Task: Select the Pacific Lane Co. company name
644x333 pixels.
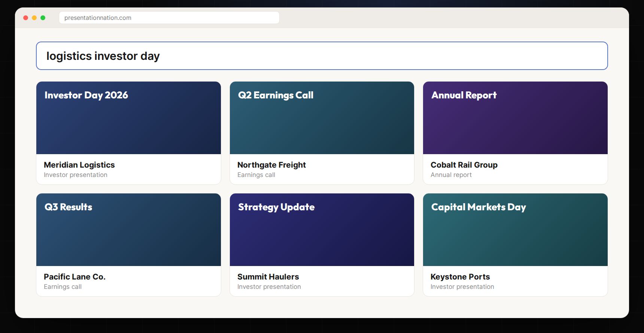Action: (x=75, y=277)
